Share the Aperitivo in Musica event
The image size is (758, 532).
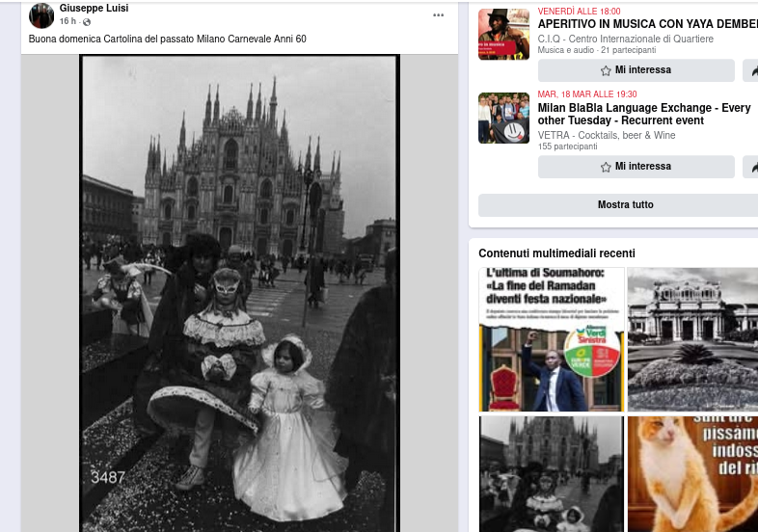(x=751, y=70)
